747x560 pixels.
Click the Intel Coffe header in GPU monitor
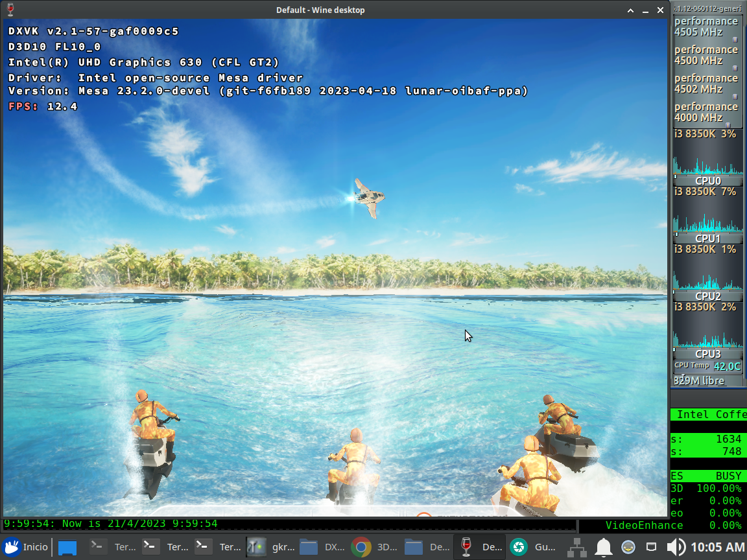[x=708, y=415]
